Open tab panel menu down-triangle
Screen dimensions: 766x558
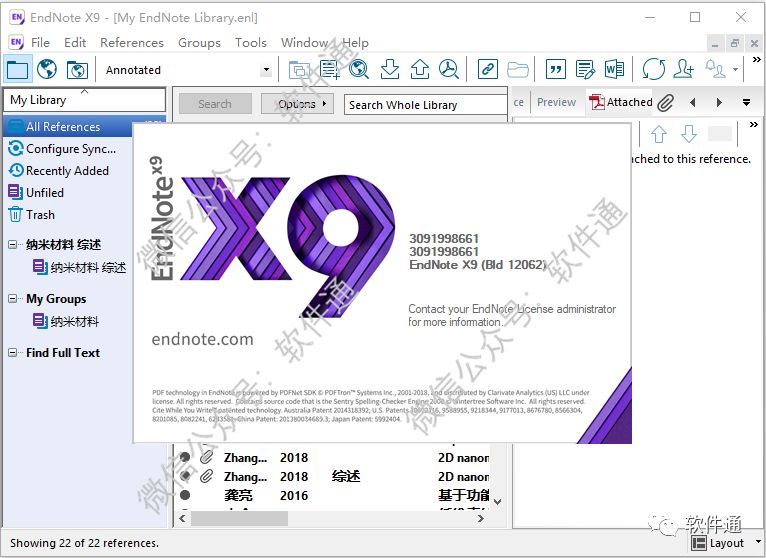(746, 103)
